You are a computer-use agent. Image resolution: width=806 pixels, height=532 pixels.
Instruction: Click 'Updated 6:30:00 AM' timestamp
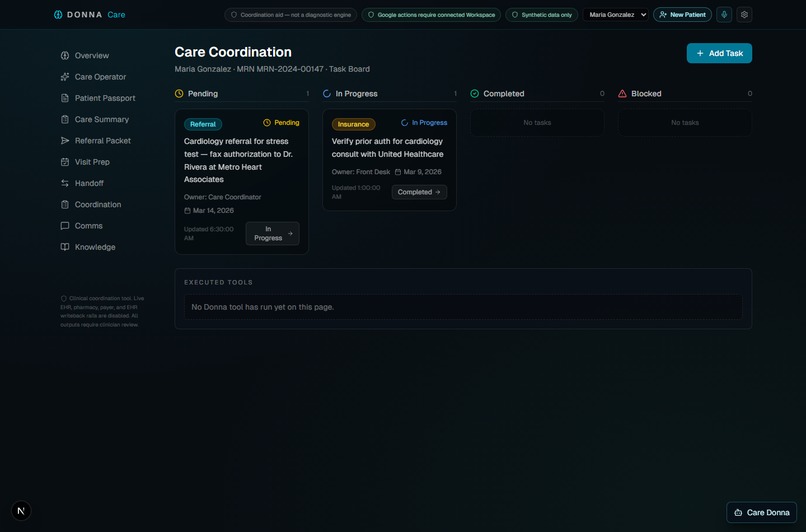click(209, 233)
